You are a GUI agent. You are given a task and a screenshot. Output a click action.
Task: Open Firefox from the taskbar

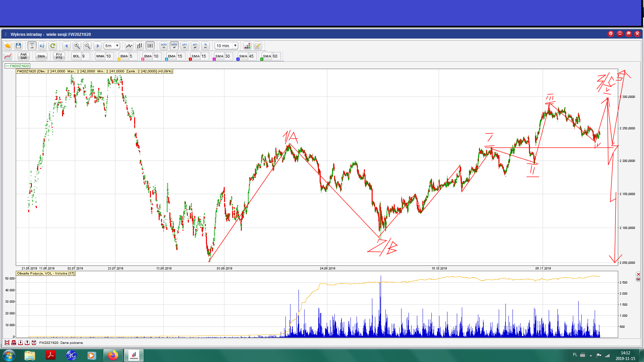point(113,355)
